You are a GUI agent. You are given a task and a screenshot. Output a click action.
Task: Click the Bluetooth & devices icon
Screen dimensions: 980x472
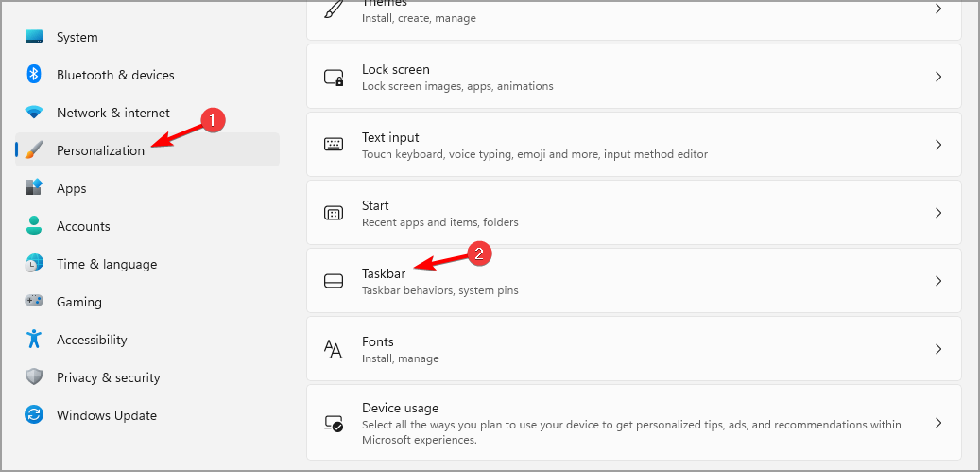pyautogui.click(x=34, y=75)
